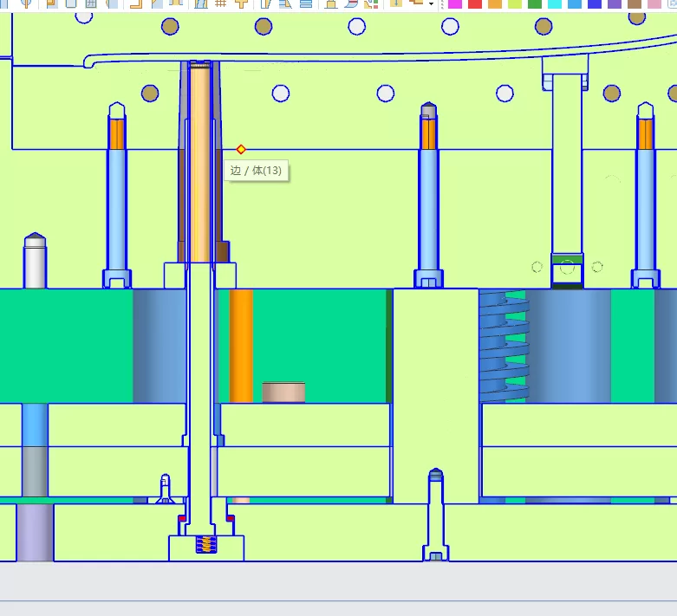Pick the dark blue color swatch
Image resolution: width=677 pixels, height=616 pixels.
coord(595,3)
